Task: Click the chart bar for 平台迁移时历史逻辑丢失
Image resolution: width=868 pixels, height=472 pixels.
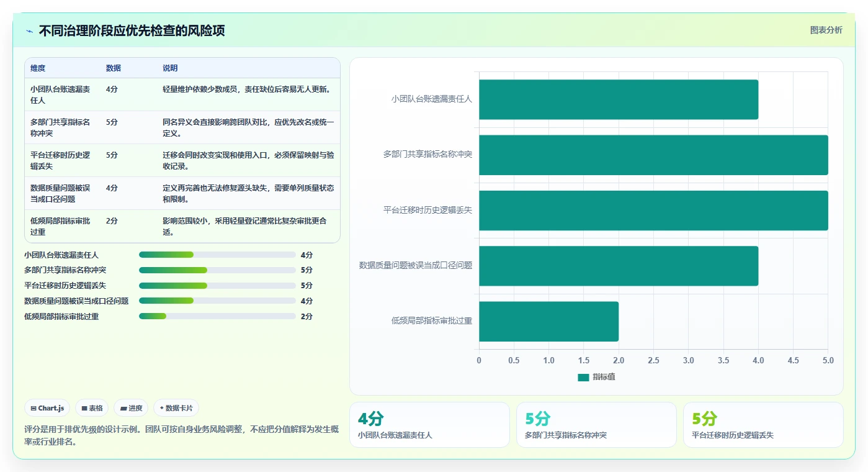Action: tap(653, 211)
